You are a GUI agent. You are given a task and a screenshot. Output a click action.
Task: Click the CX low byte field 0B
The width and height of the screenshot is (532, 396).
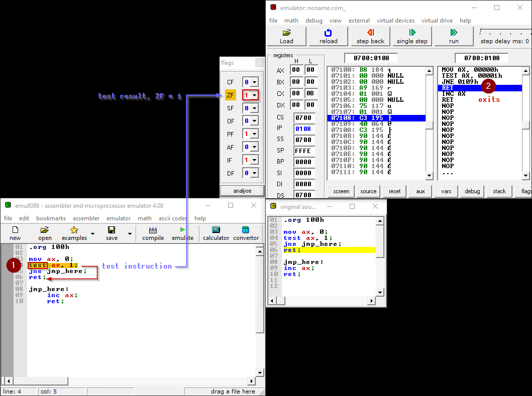[x=310, y=93]
